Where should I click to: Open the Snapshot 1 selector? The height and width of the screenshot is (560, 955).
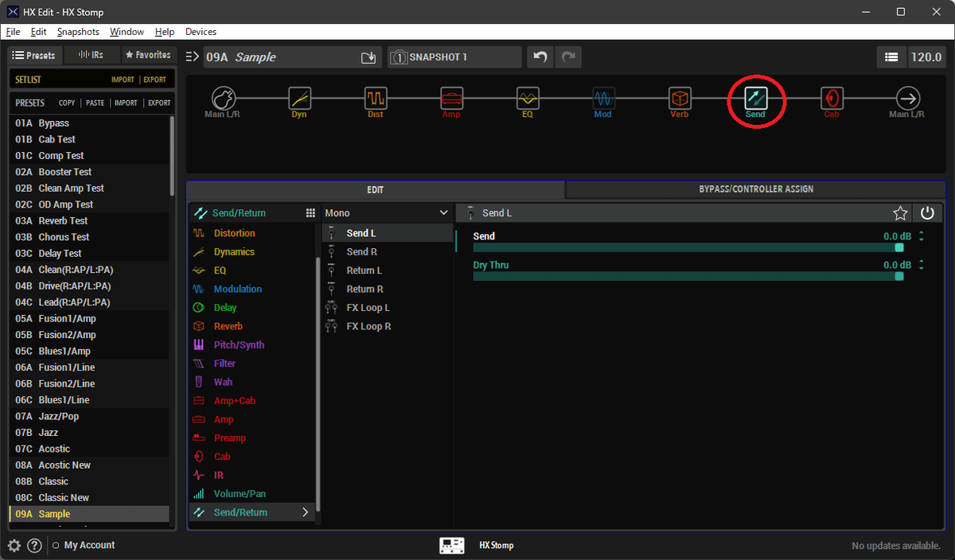(x=454, y=57)
